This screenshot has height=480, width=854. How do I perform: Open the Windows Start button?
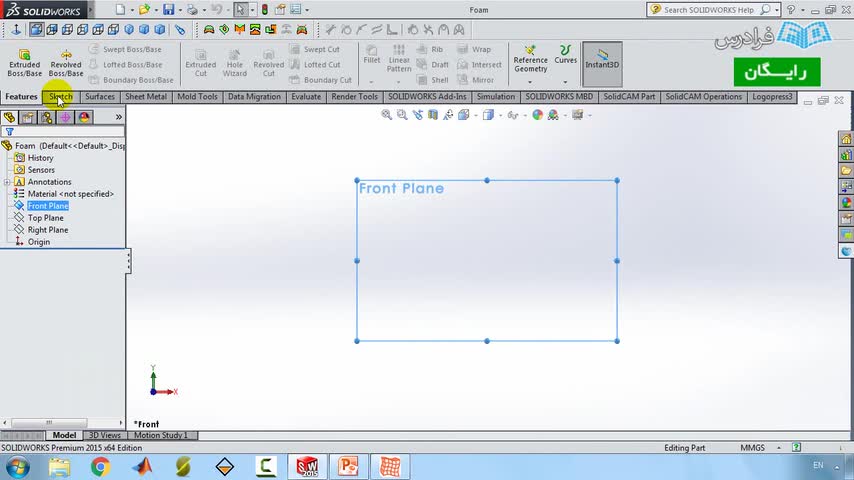point(17,467)
